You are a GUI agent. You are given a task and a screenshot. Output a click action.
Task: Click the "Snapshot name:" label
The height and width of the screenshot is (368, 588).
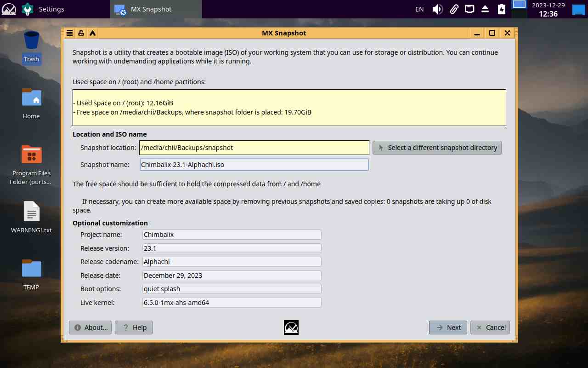pos(105,165)
